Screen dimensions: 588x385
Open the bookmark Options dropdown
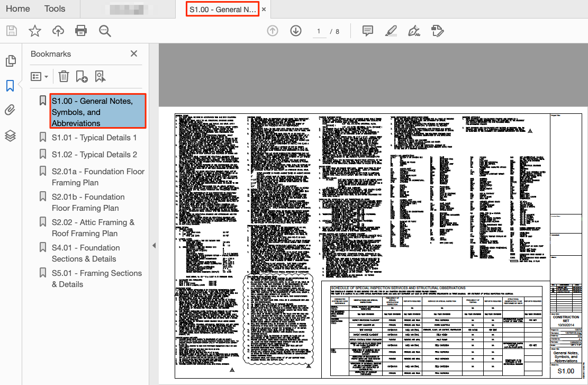39,76
